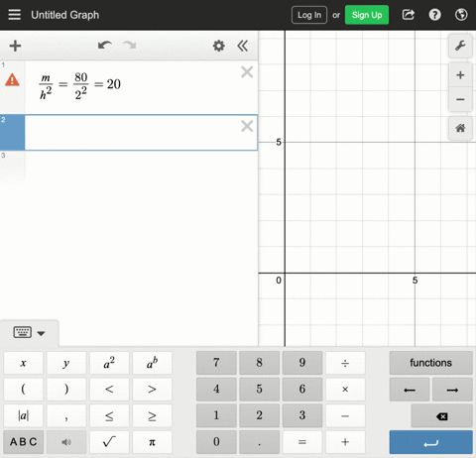Open the share graph icon
The image size is (476, 458).
click(409, 15)
